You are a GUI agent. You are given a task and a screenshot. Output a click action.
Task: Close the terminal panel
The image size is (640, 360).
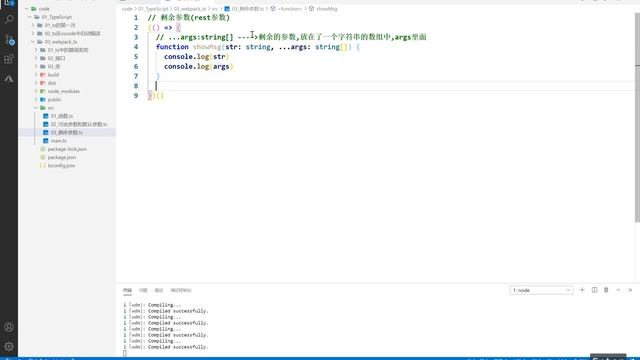tap(630, 290)
